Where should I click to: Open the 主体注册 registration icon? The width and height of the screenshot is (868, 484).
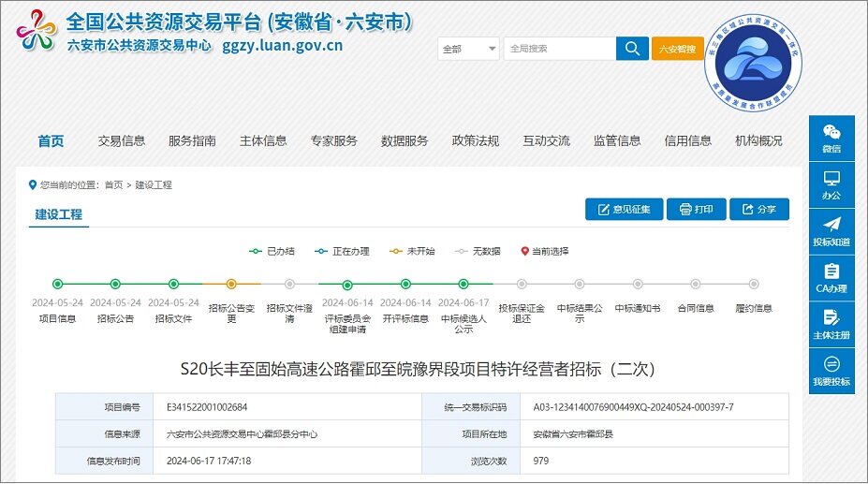pyautogui.click(x=831, y=324)
